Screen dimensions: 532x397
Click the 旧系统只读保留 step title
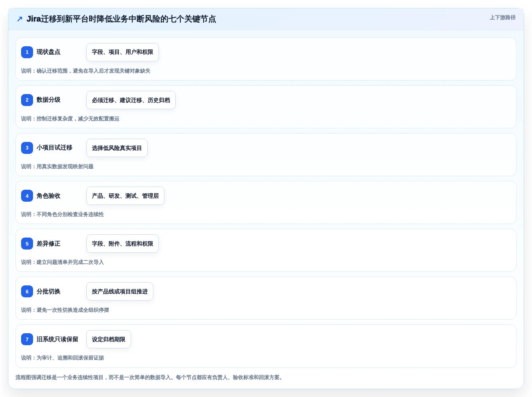coord(57,339)
